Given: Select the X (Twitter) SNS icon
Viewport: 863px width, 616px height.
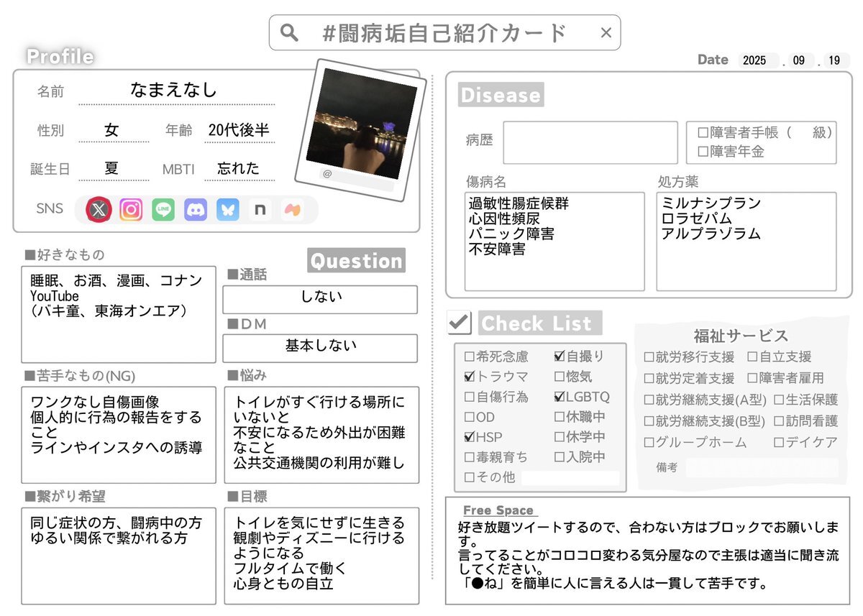Looking at the screenshot, I should (x=99, y=210).
